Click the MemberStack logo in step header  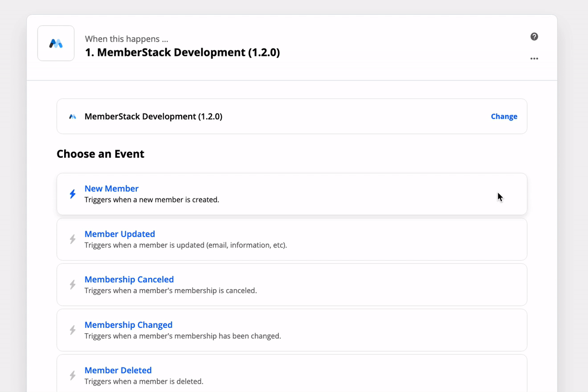point(56,44)
